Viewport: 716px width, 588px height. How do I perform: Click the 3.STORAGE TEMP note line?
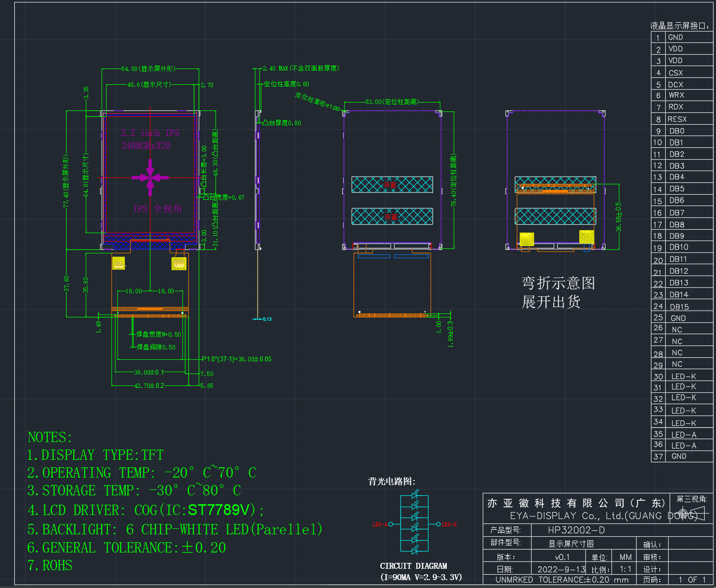click(134, 490)
